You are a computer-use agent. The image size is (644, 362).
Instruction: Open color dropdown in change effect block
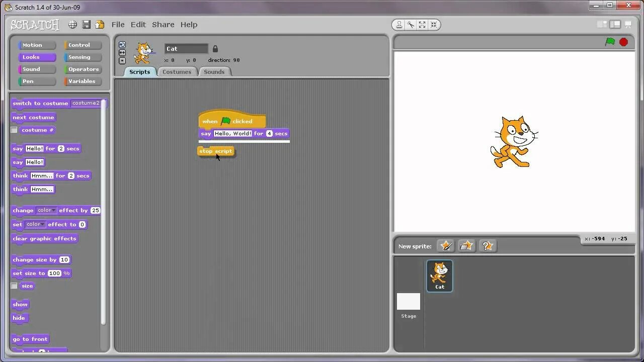(46, 211)
